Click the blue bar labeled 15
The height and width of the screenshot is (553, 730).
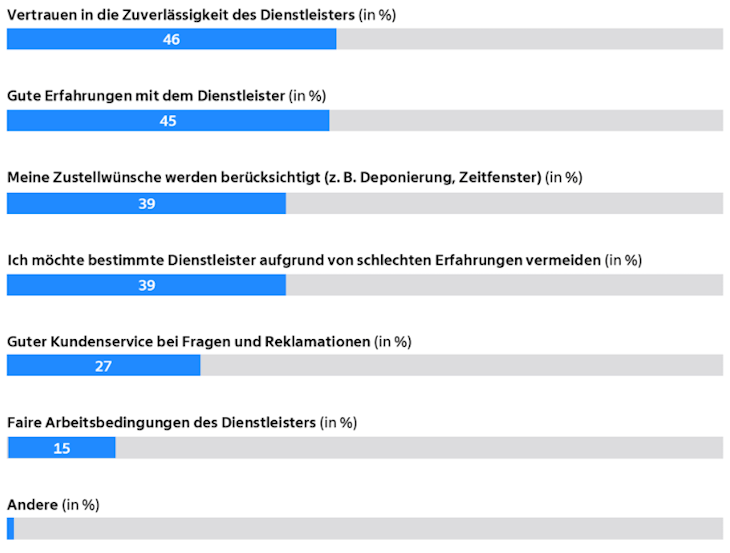[x=61, y=448]
